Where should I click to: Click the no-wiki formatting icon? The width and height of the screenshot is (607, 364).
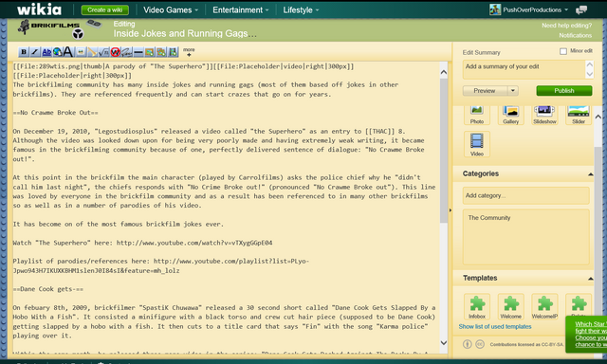coord(116,51)
